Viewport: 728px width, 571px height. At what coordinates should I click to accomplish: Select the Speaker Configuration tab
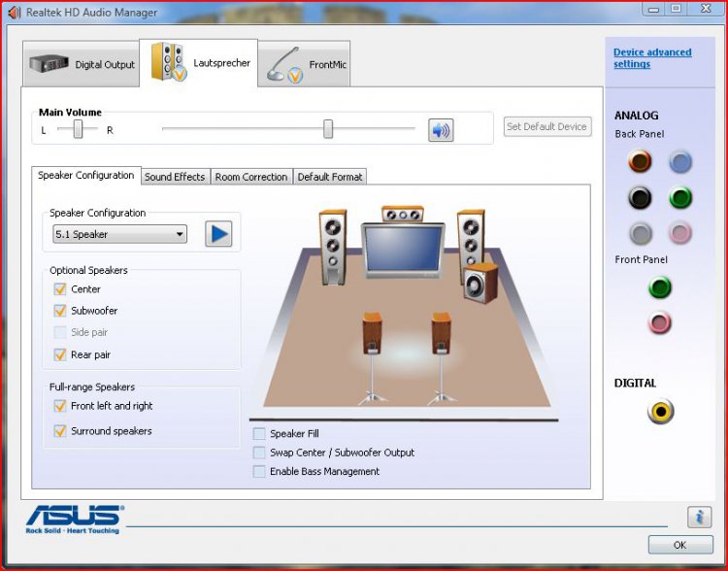click(85, 176)
